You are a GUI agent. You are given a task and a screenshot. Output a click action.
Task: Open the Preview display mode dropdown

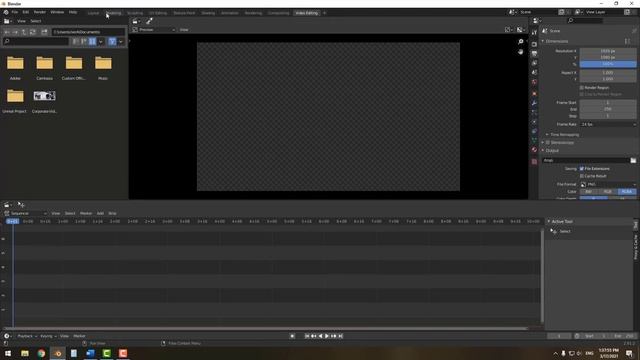pos(154,30)
